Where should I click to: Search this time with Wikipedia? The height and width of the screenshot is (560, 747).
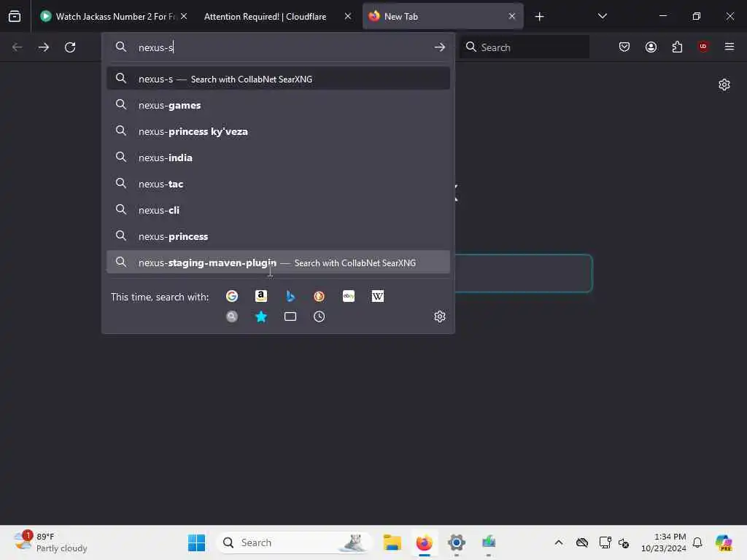click(377, 296)
